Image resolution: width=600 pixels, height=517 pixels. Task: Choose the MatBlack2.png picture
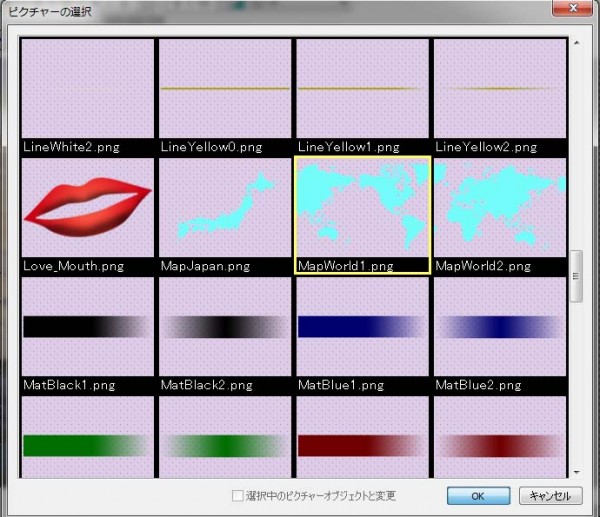(225, 326)
